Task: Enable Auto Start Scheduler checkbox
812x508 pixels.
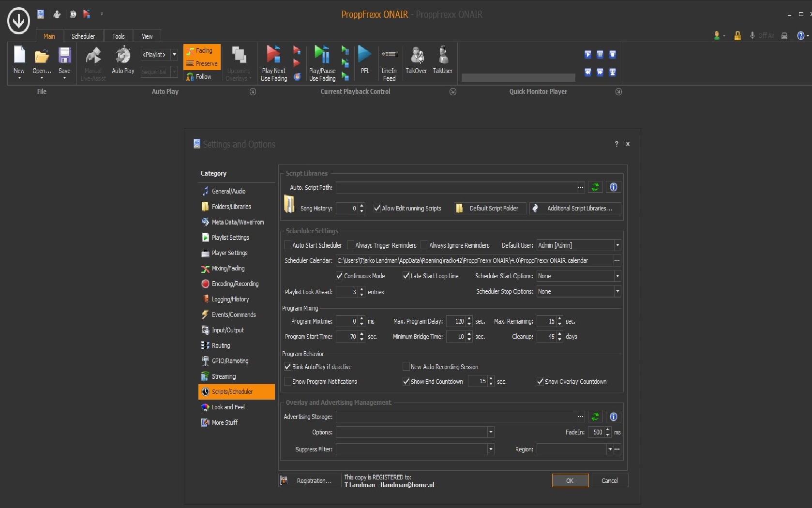Action: point(287,245)
